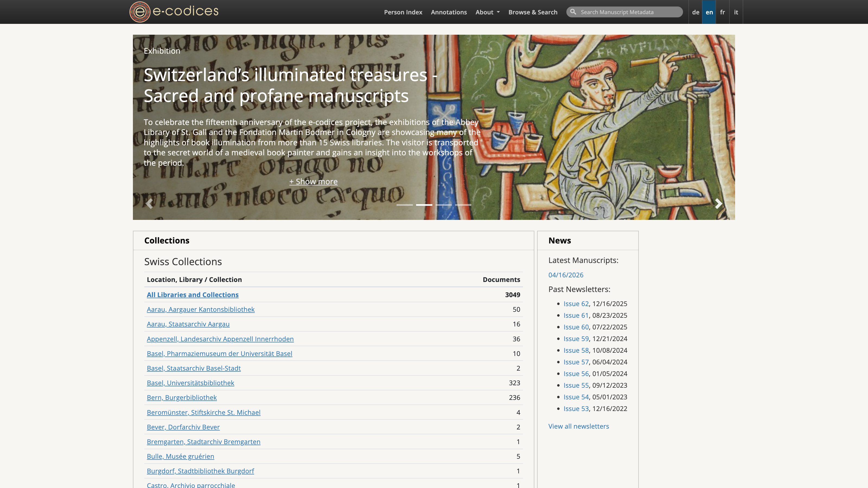Open Browse & Search
The height and width of the screenshot is (488, 868).
(533, 12)
